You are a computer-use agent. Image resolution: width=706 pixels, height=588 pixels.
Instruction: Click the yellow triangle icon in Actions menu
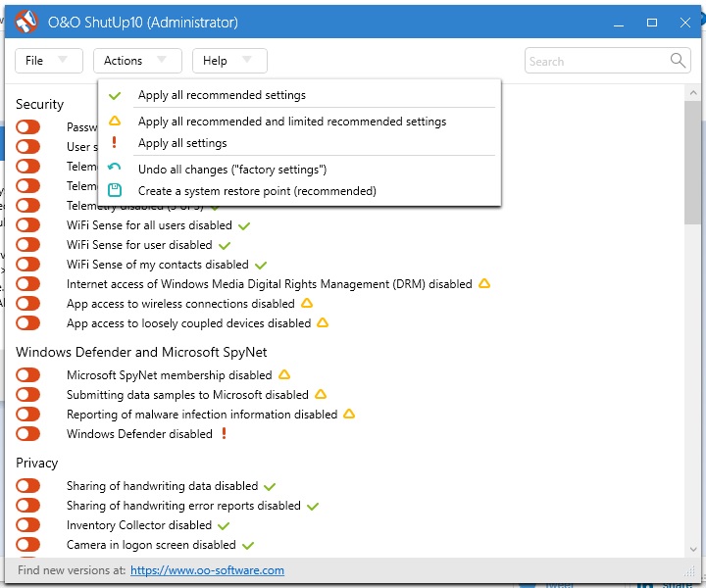115,121
